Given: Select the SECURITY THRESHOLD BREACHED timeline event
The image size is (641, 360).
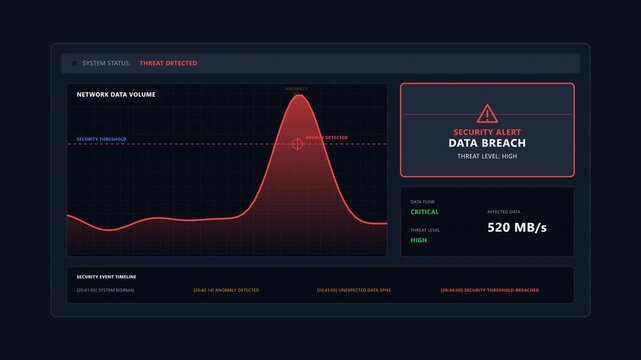Looking at the screenshot, I should 490,290.
